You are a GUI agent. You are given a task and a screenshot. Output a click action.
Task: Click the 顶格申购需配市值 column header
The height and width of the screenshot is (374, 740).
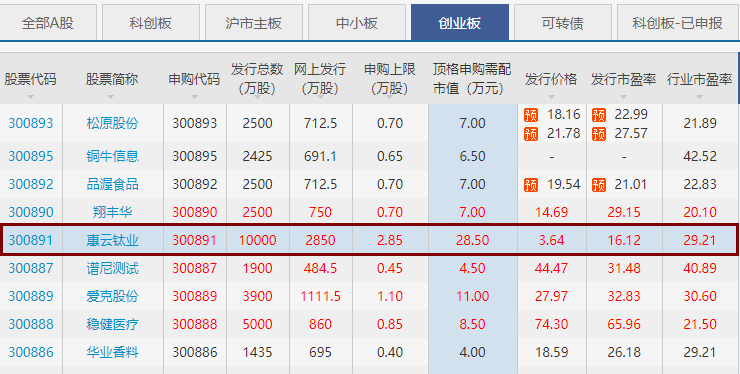click(472, 79)
